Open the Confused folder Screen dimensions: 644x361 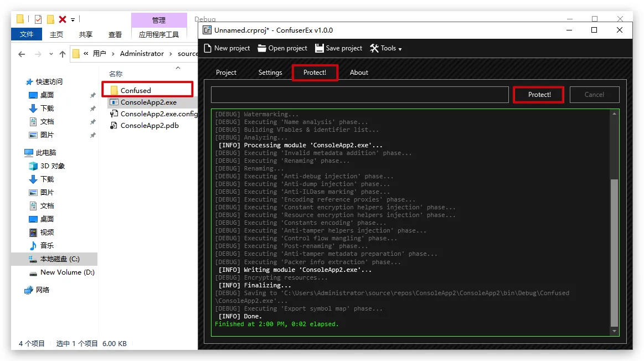pos(136,90)
